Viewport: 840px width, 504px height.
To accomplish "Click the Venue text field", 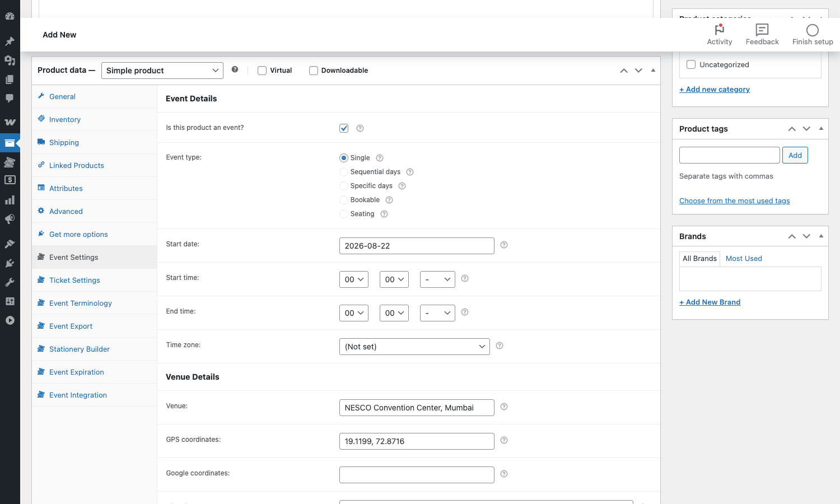I will (417, 408).
